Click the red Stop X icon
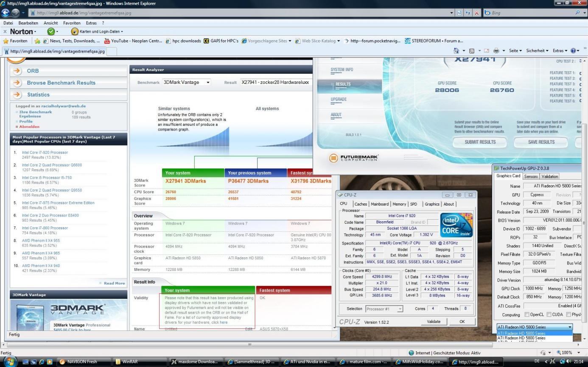 coord(477,13)
